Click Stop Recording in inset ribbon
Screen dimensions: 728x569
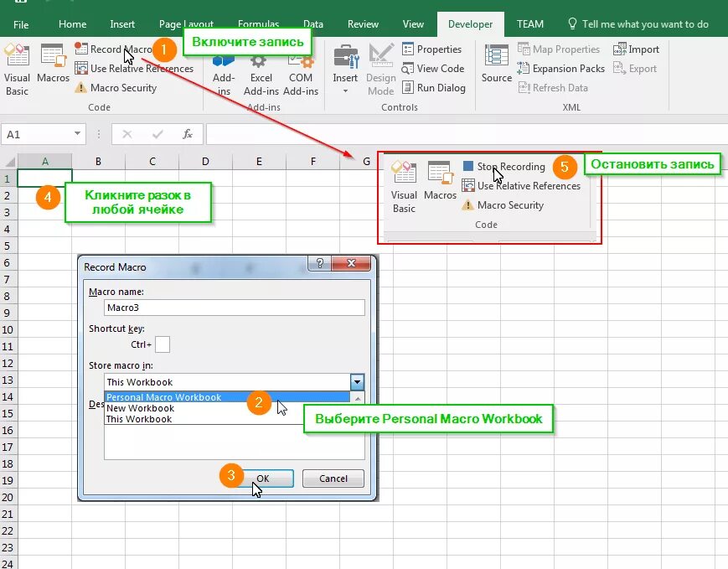(504, 166)
